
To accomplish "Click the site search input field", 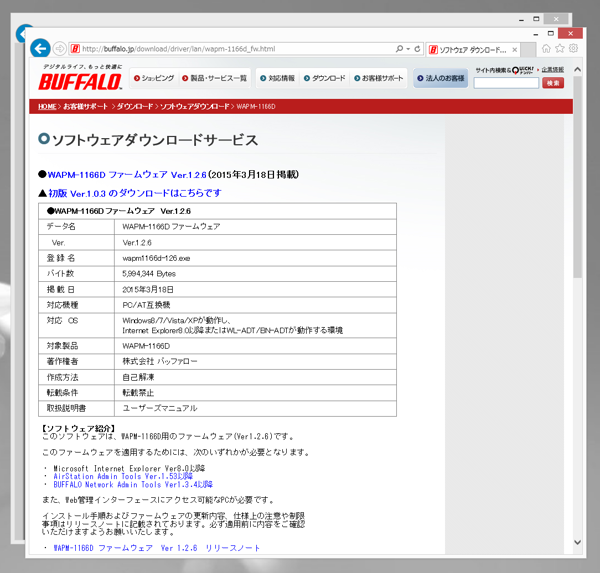I will [506, 83].
